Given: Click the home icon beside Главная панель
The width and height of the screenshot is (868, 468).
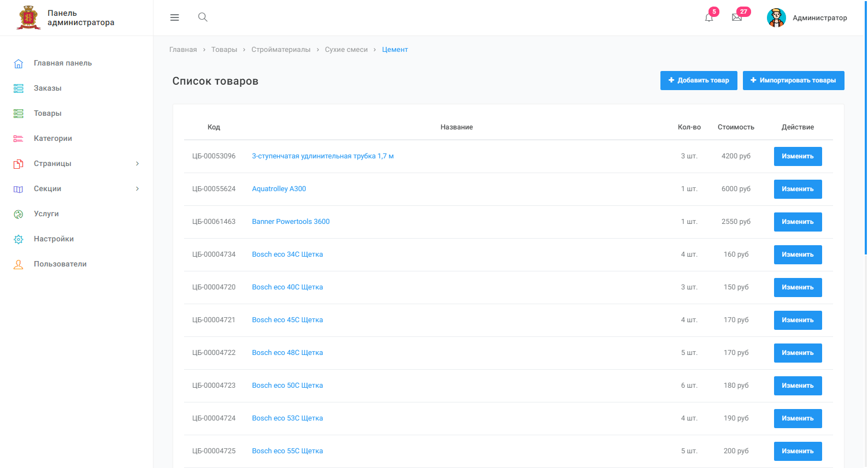Looking at the screenshot, I should pyautogui.click(x=19, y=63).
